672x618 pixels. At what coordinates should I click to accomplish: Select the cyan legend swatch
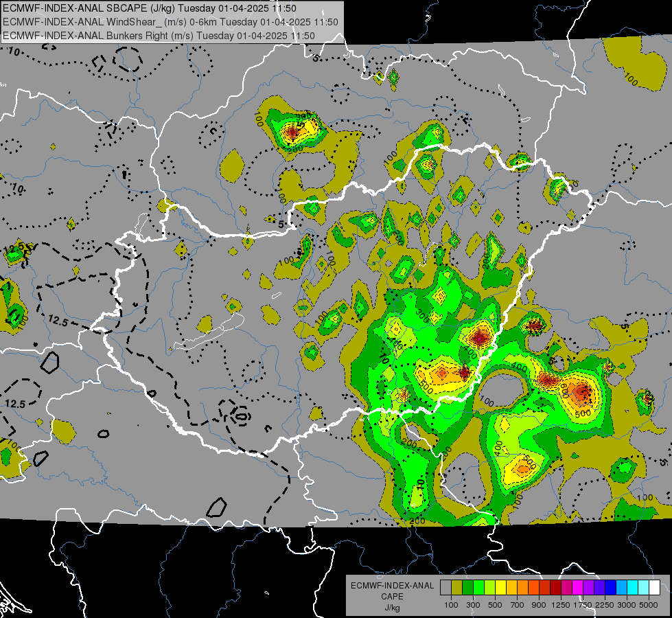pos(633,588)
